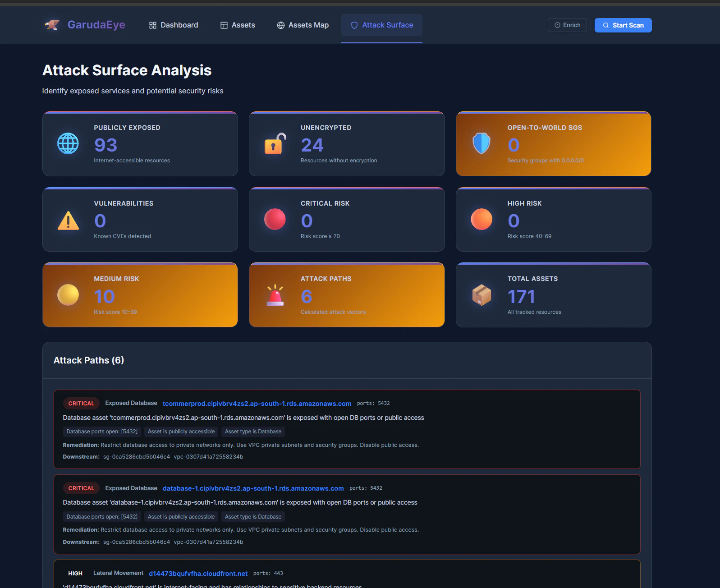Click the siren icon in Attack Paths card
This screenshot has width=720, height=588.
tap(275, 295)
